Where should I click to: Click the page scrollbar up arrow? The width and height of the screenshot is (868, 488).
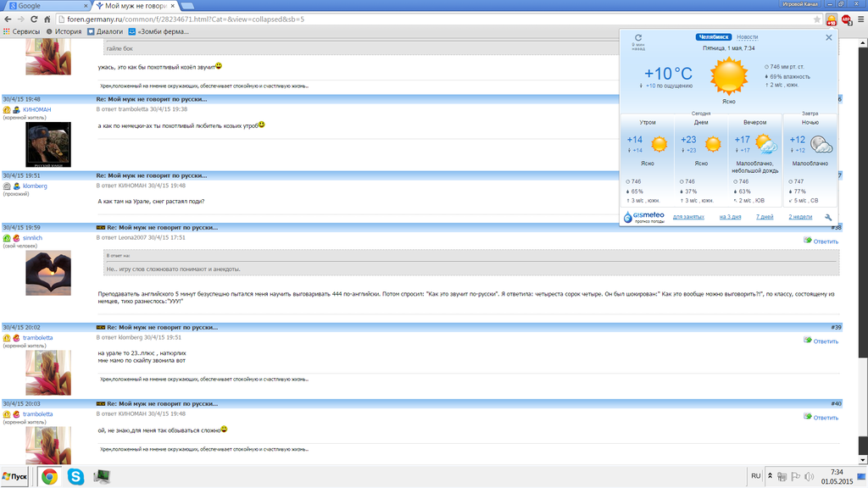tap(863, 42)
